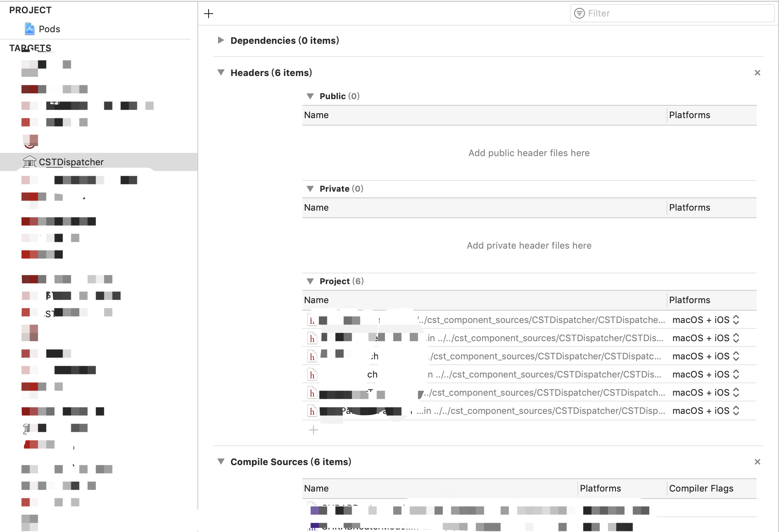Select the CSTDispatcher framework target icon
This screenshot has height=532, width=779.
point(29,162)
